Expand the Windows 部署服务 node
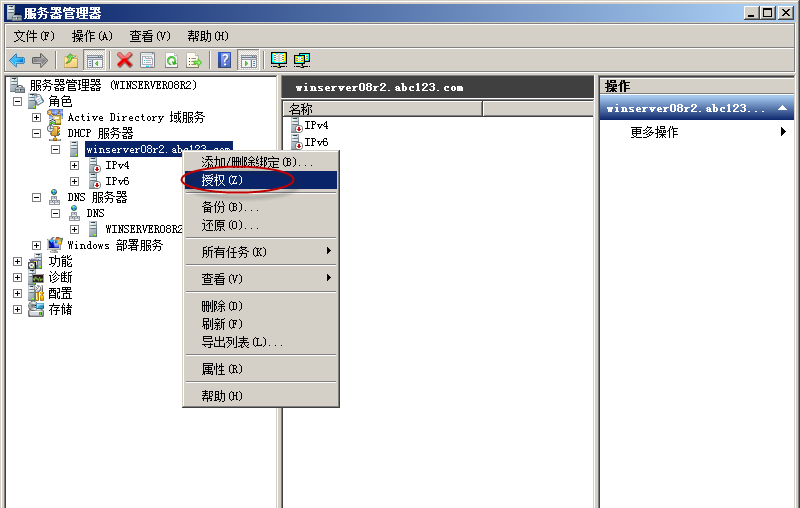The image size is (800, 508). (37, 245)
